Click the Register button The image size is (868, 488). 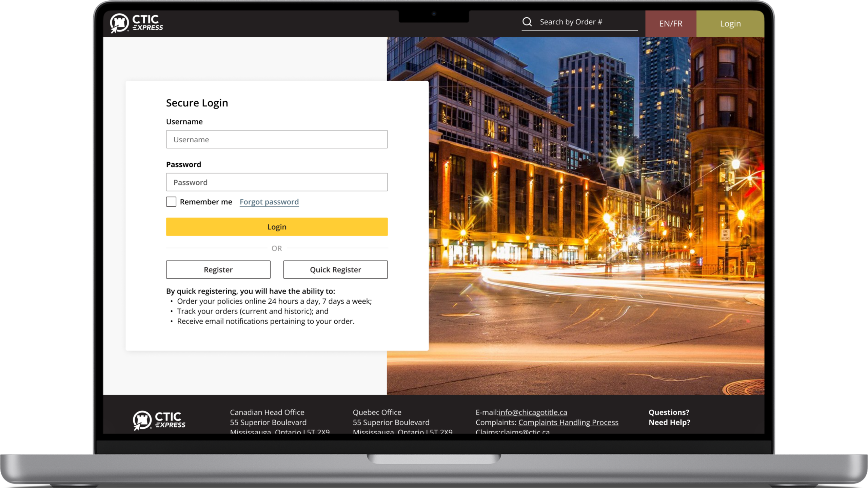pyautogui.click(x=218, y=270)
